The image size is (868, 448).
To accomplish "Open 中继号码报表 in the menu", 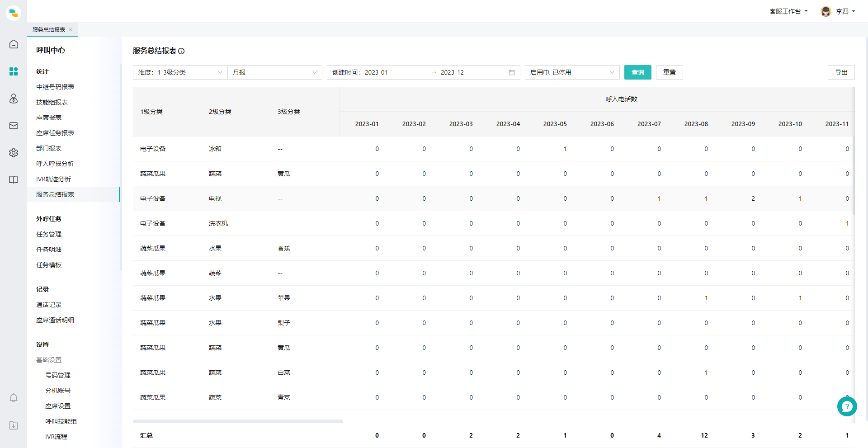I will point(55,87).
